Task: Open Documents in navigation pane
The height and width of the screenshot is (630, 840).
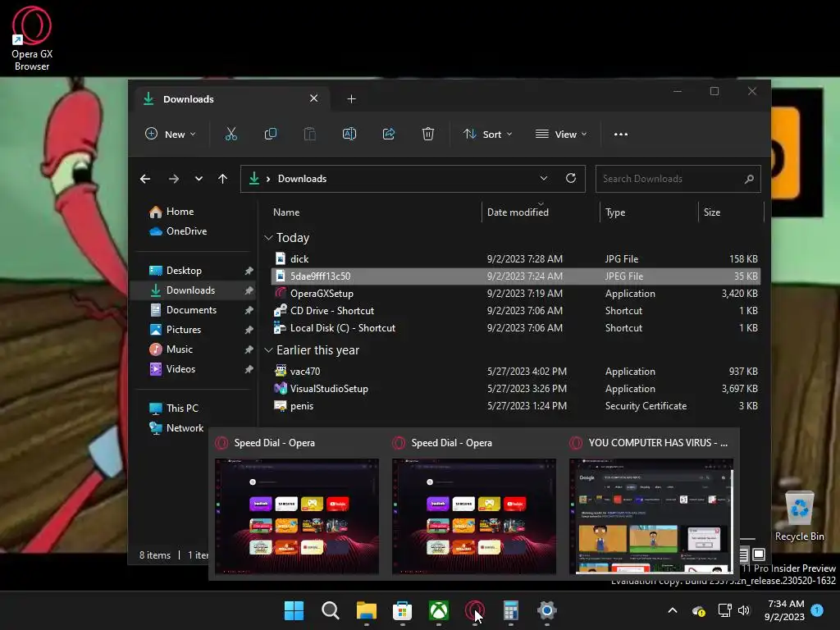Action: (x=193, y=310)
